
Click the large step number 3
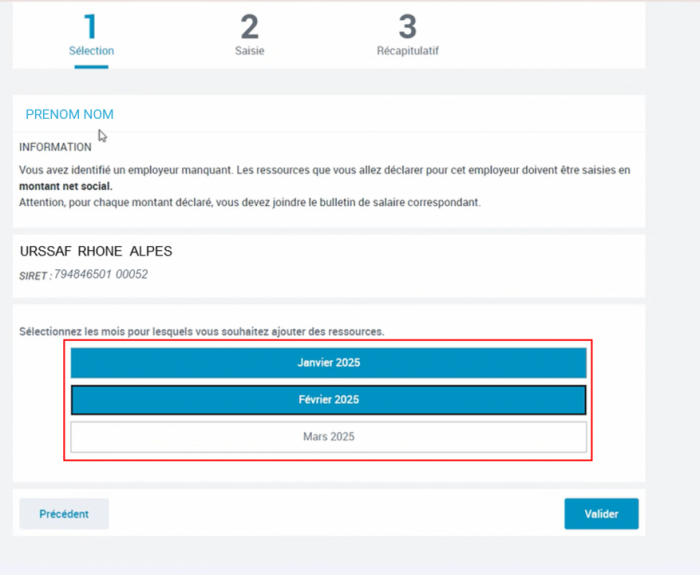[407, 27]
